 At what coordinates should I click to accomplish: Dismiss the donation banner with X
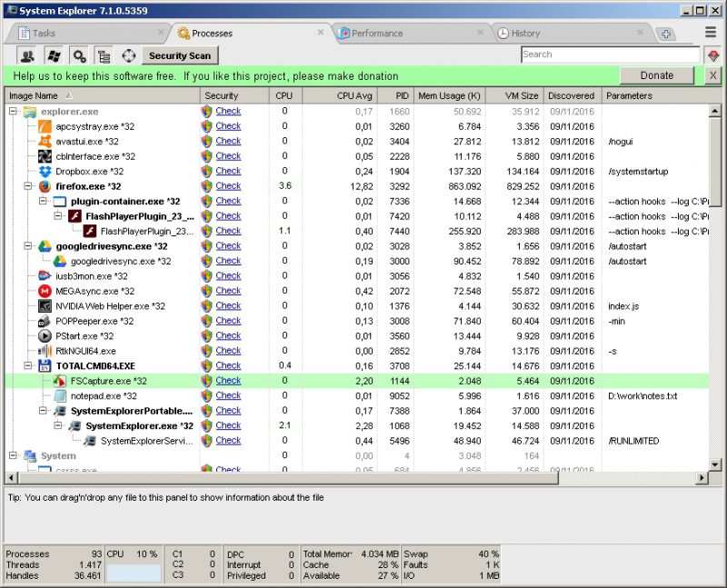[x=712, y=75]
